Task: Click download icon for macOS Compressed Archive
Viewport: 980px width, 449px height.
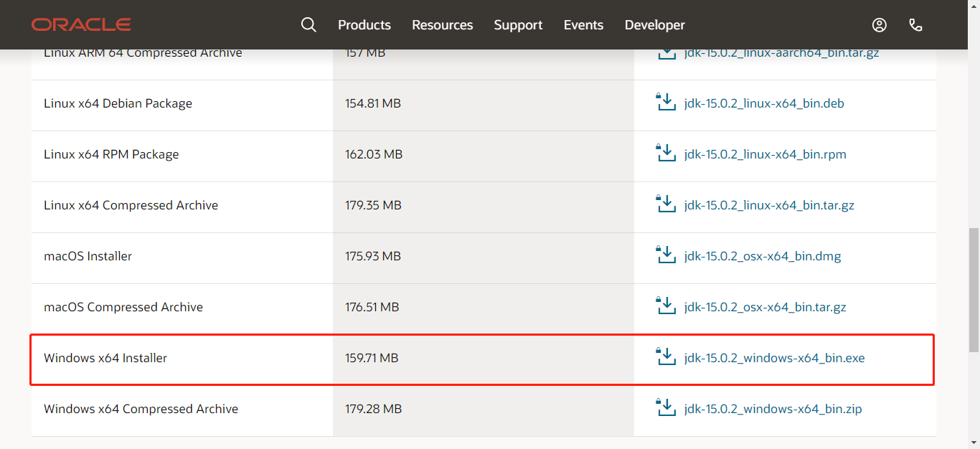Action: click(666, 306)
